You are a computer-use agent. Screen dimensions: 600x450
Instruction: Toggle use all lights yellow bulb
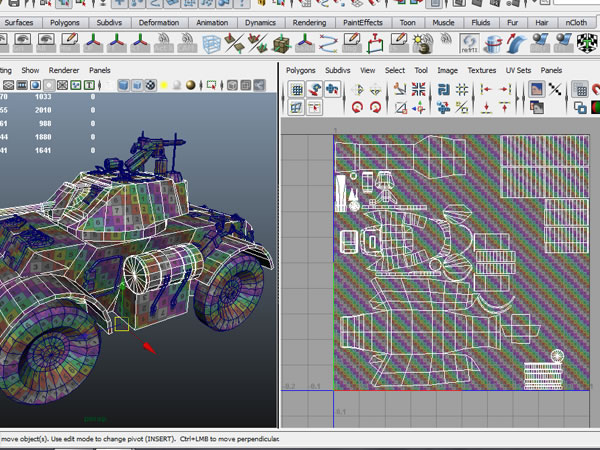164,85
